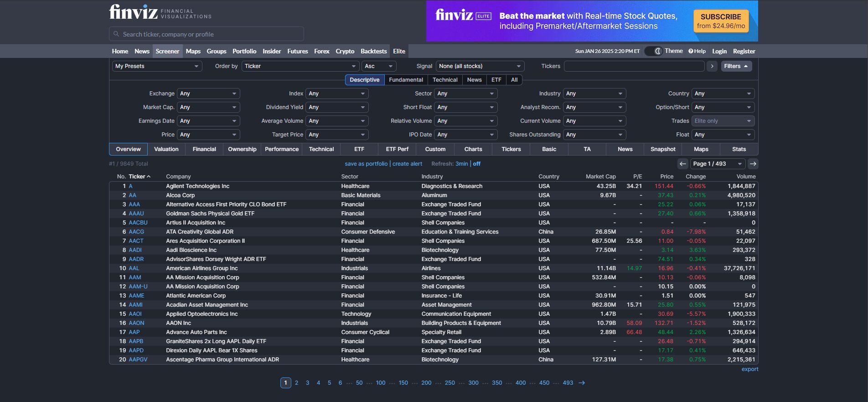Switch to the Performance view tab
The width and height of the screenshot is (868, 402).
(x=282, y=149)
